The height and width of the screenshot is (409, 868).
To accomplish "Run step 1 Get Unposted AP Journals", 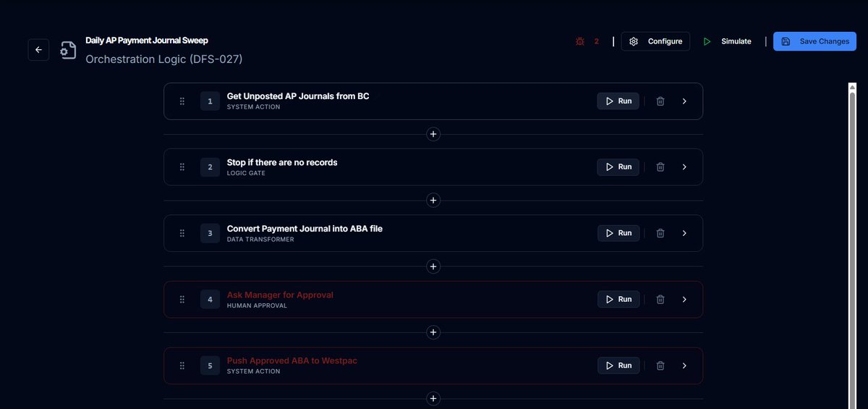I will (x=618, y=101).
